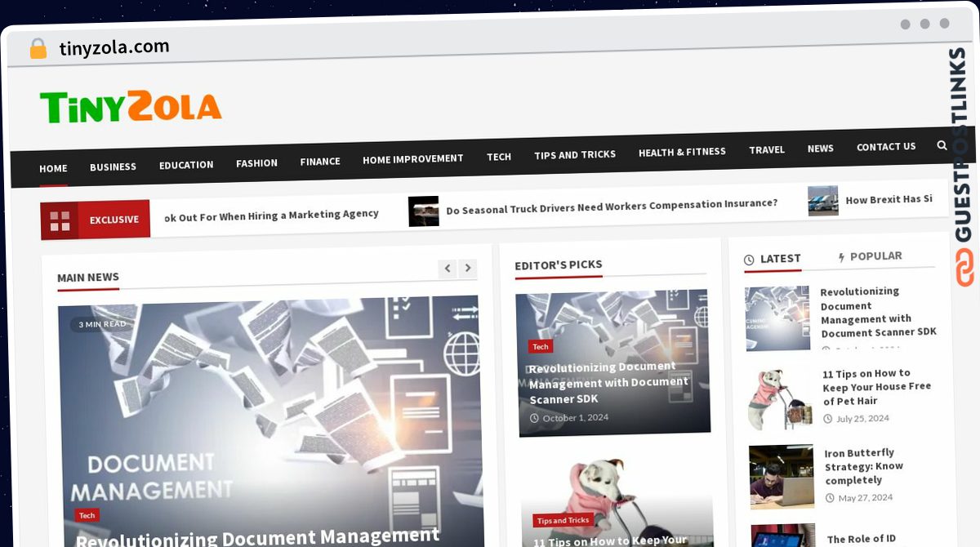Click the Main News section heading
Viewport: 980px width, 547px height.
point(88,278)
